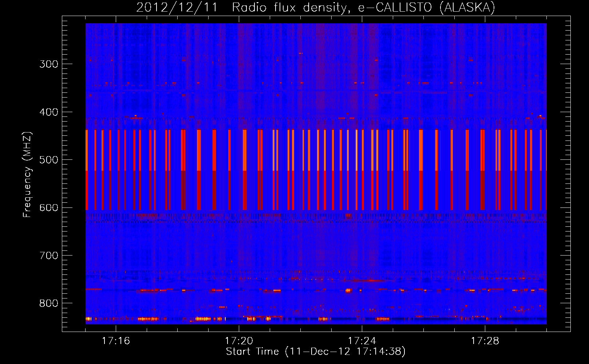This screenshot has height=364, width=589.
Task: Click the 17:28 time tick label
Action: point(485,341)
